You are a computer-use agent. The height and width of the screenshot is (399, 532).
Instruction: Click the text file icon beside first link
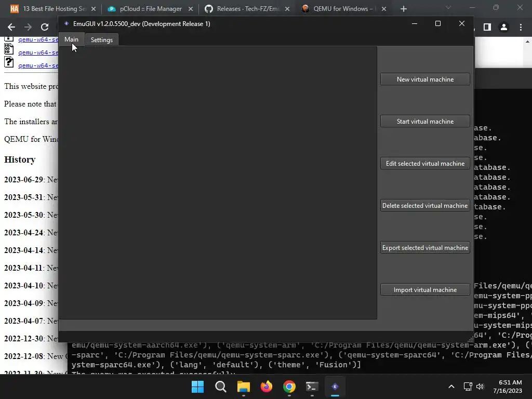[x=9, y=38]
